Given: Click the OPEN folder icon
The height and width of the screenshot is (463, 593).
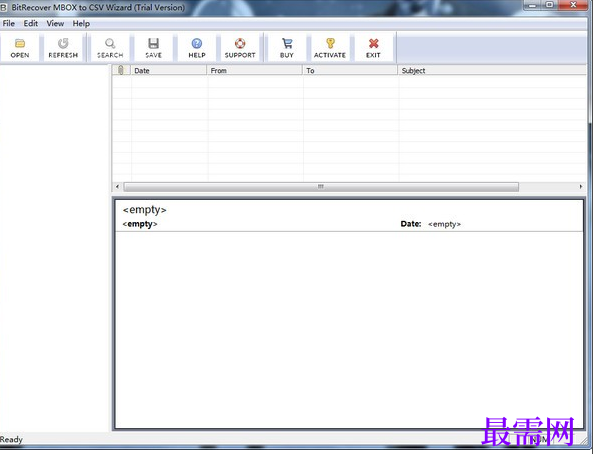Looking at the screenshot, I should [20, 44].
